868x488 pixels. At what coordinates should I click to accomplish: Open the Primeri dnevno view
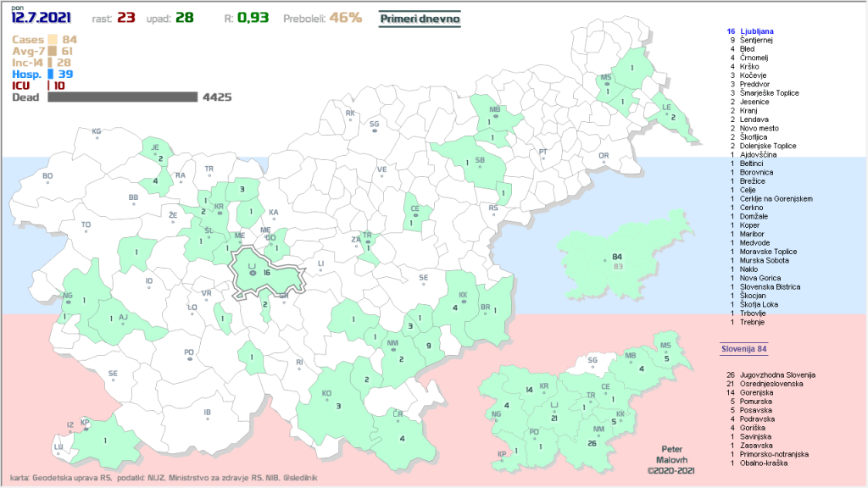click(x=419, y=18)
